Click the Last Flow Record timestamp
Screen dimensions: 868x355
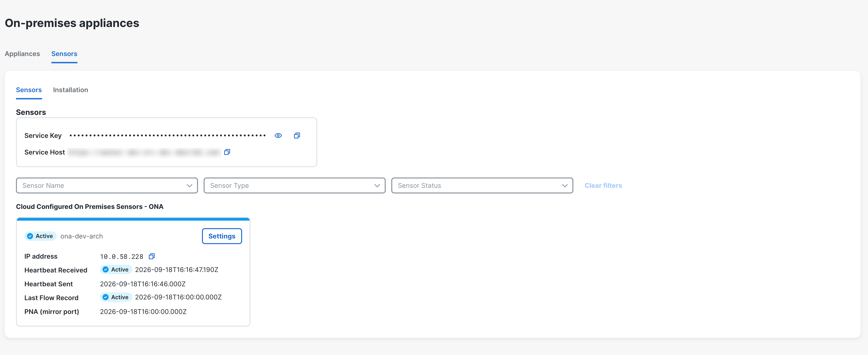(x=178, y=297)
